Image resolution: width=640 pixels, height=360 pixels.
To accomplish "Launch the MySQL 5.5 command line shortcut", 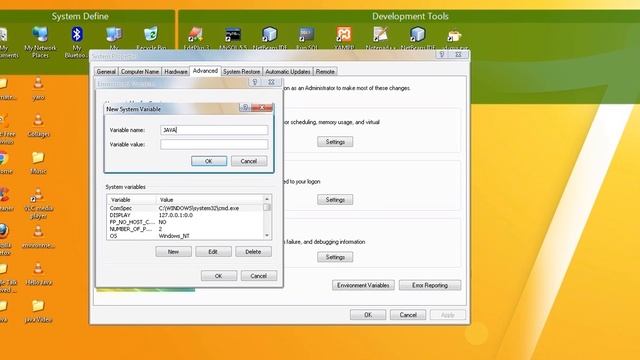I will coord(233,38).
